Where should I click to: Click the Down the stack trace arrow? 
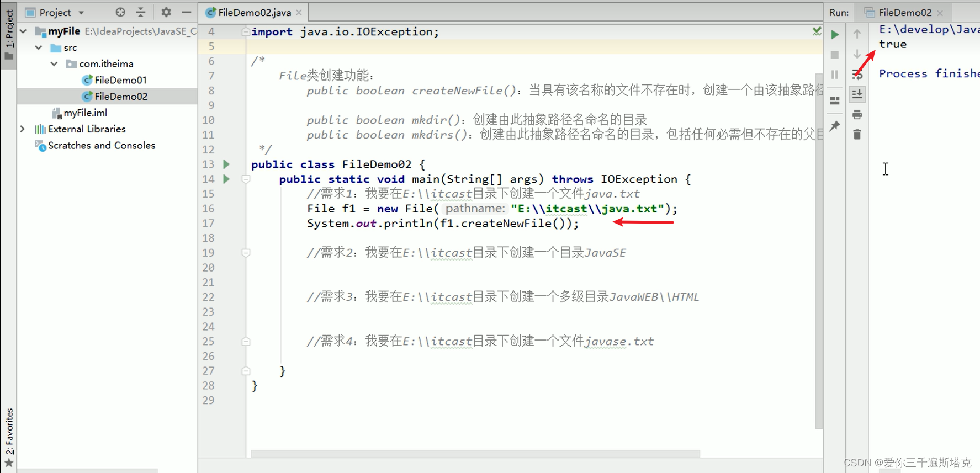pos(857,54)
